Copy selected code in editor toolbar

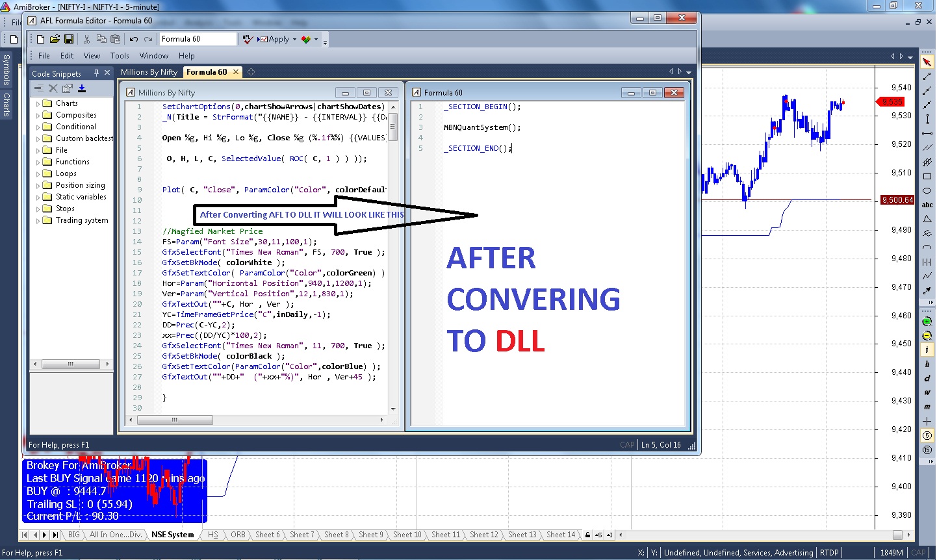pos(101,39)
